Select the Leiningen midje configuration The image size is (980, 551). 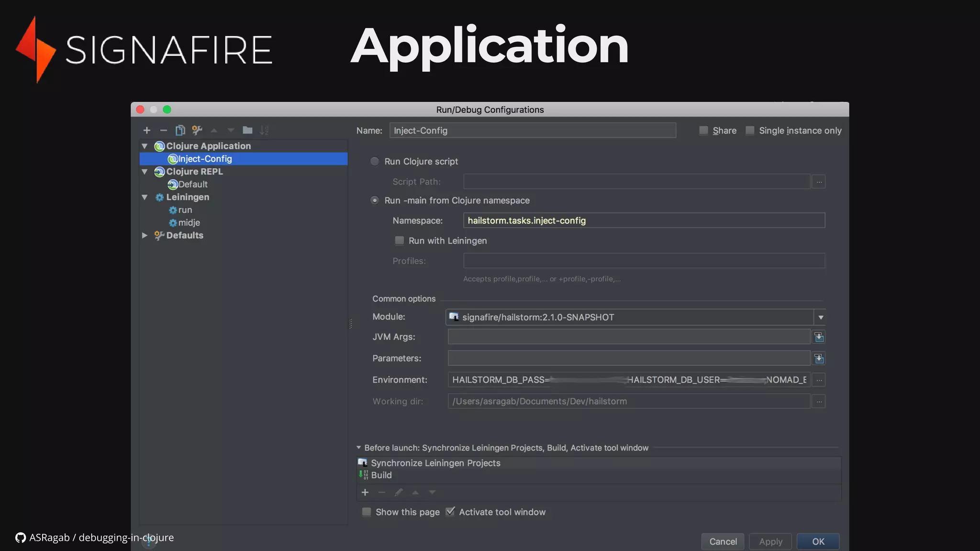click(184, 222)
